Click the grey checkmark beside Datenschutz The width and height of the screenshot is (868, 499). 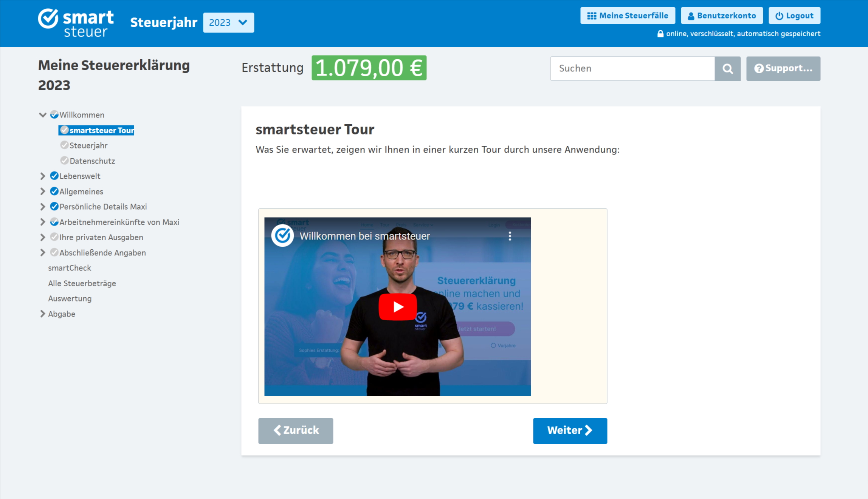point(64,161)
